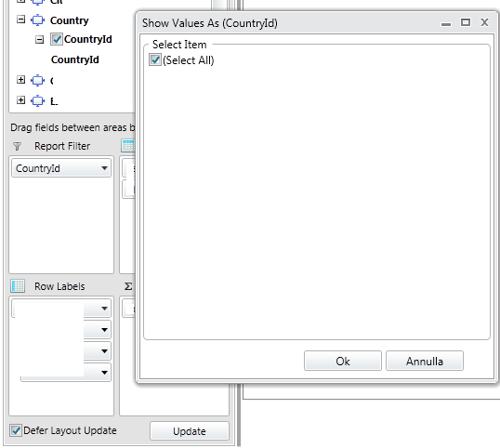Close the Show Values As dialog

[484, 22]
